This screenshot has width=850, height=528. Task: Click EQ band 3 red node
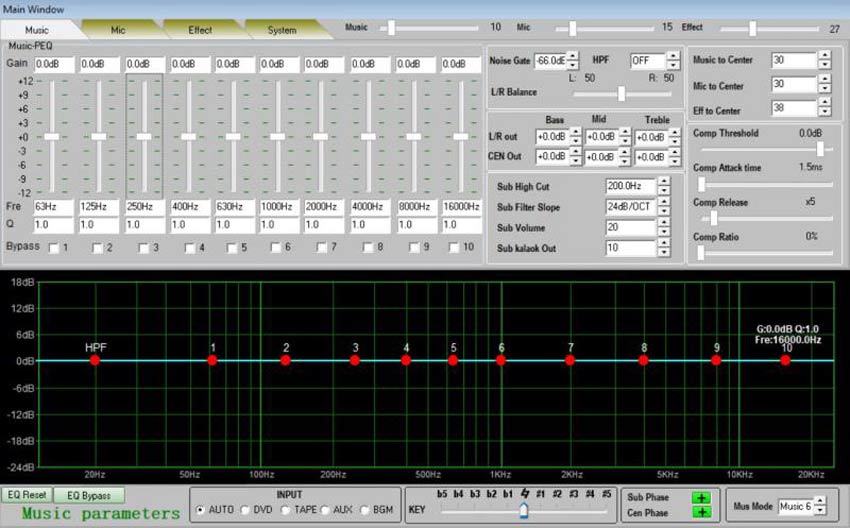(355, 360)
